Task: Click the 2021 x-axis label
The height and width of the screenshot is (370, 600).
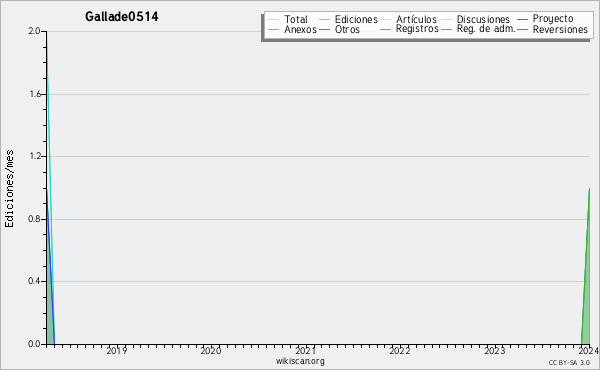Action: [x=305, y=350]
